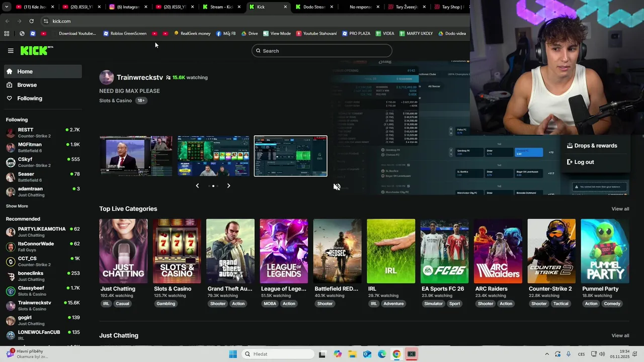Open tab search dropdown arrow
Image resolution: width=644 pixels, height=362 pixels.
7,7
